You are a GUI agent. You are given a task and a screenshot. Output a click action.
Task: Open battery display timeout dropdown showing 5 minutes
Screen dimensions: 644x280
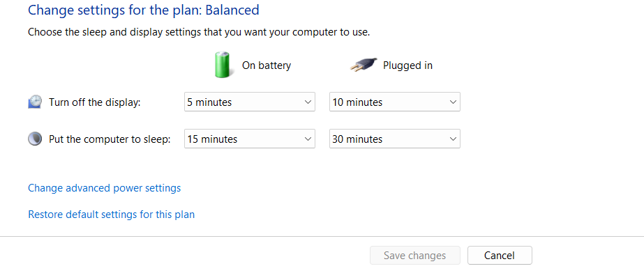[x=249, y=102]
